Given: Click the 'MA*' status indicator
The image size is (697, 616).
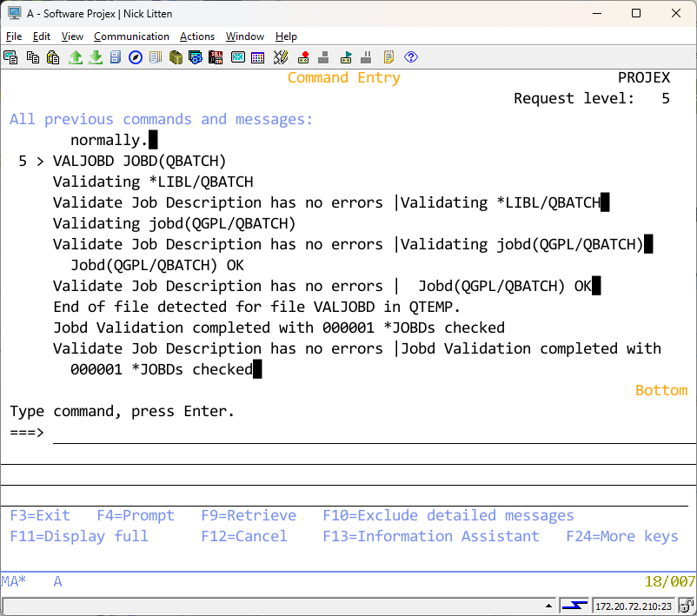Looking at the screenshot, I should tap(14, 582).
